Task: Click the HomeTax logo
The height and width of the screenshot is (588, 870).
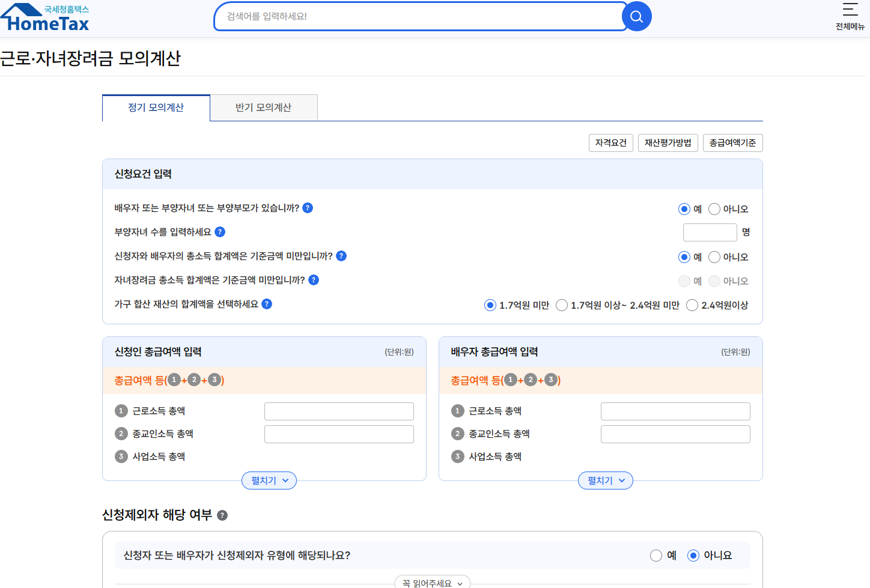Action: [x=45, y=17]
